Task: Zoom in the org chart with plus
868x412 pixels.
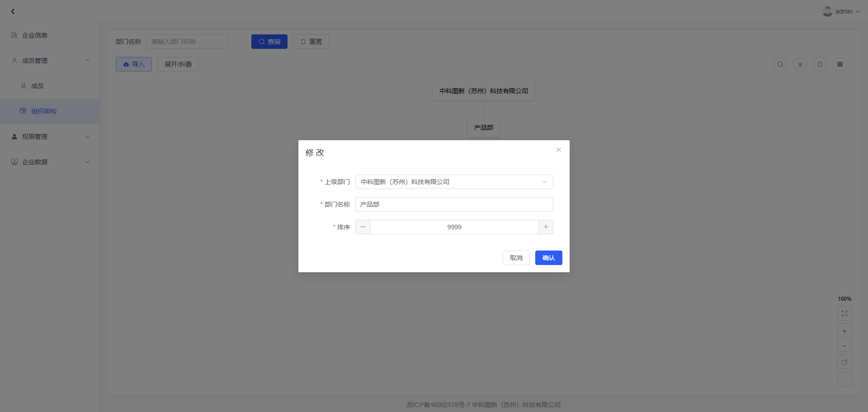Action: (844, 331)
